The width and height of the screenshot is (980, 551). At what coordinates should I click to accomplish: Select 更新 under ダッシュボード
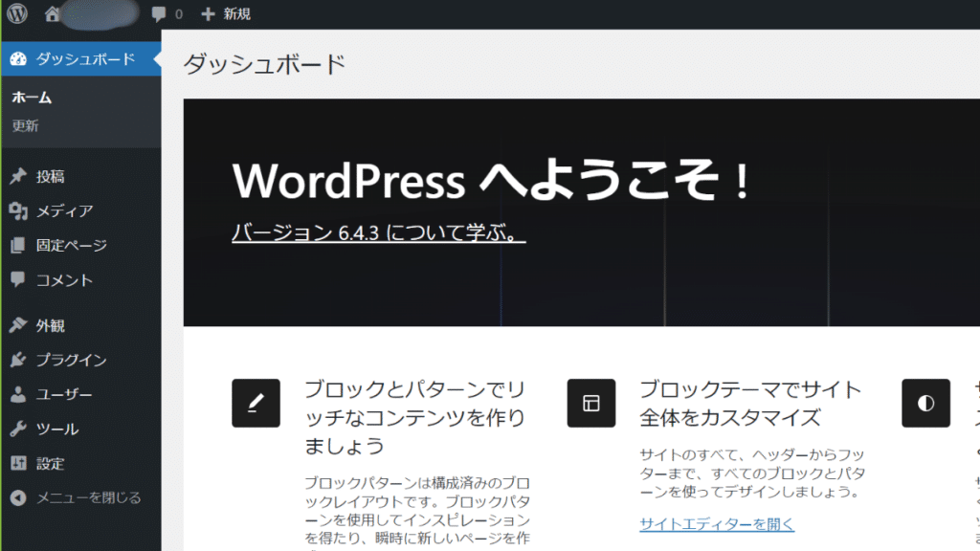click(24, 124)
